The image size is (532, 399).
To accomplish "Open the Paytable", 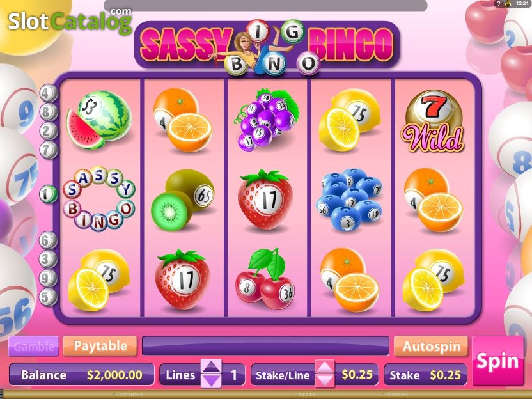I will [100, 346].
